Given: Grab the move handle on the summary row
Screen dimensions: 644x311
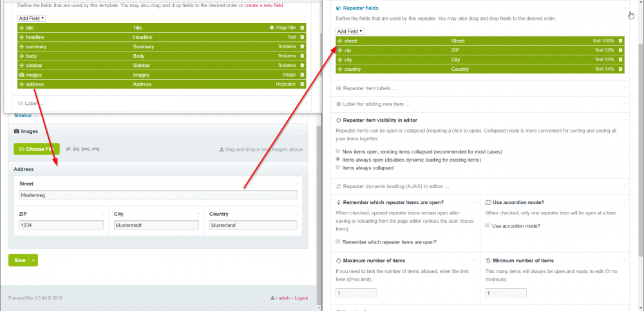Looking at the screenshot, I should 22,47.
